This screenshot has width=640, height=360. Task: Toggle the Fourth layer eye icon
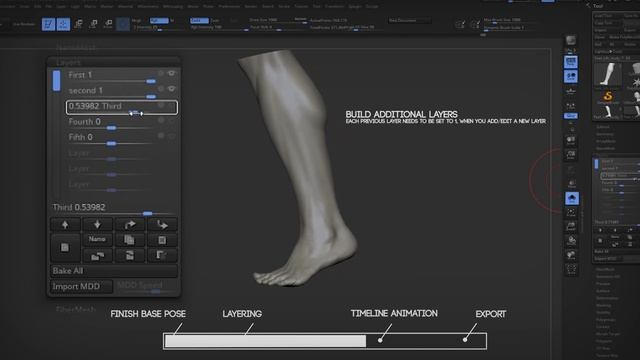click(x=171, y=120)
